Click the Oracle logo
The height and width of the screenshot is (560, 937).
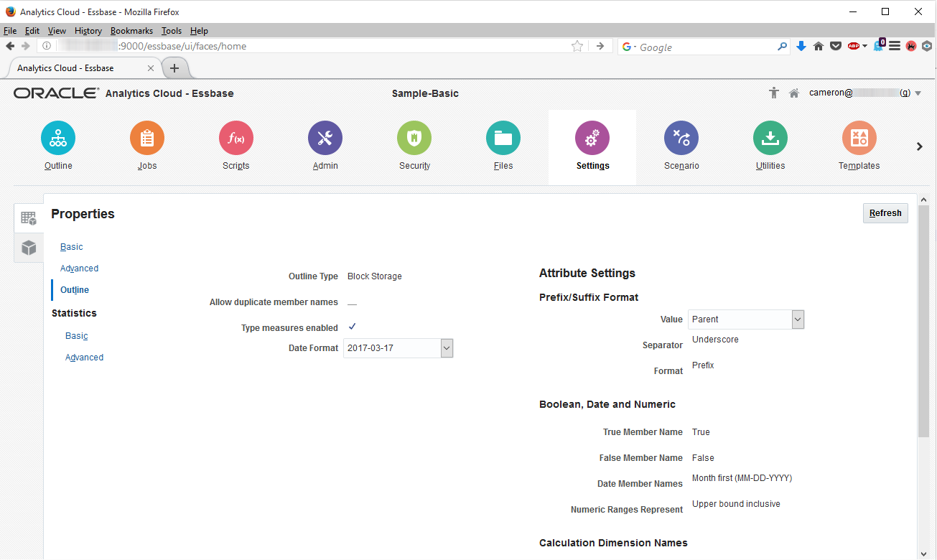tap(56, 93)
